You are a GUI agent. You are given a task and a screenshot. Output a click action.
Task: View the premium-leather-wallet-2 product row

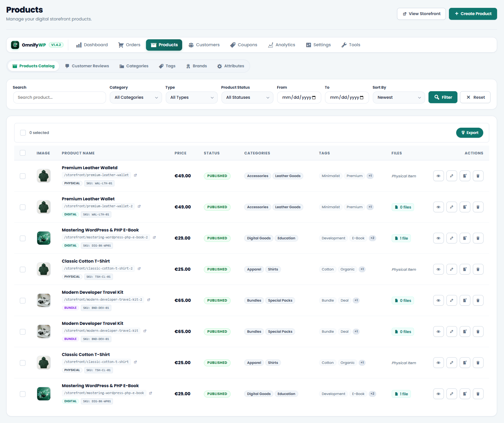(x=438, y=207)
